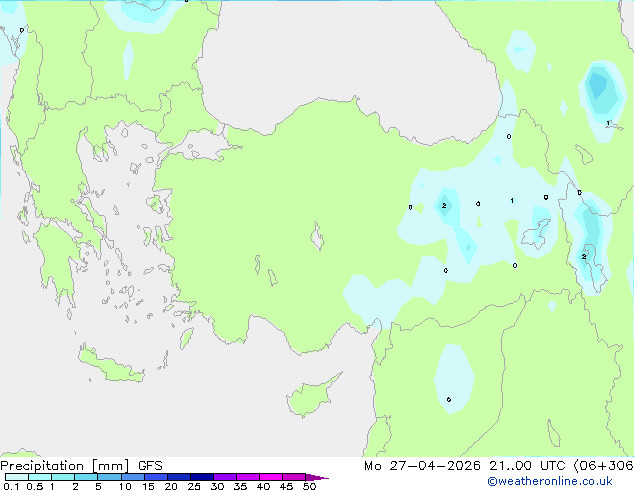Choose the 10–15 mm legend color box
This screenshot has width=634, height=490.
[132, 477]
